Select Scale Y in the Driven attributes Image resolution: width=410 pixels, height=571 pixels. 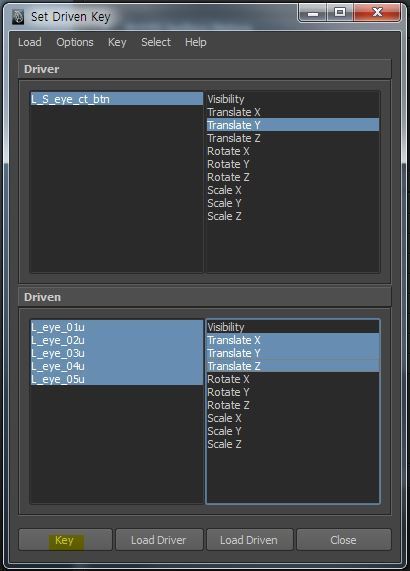[293, 431]
